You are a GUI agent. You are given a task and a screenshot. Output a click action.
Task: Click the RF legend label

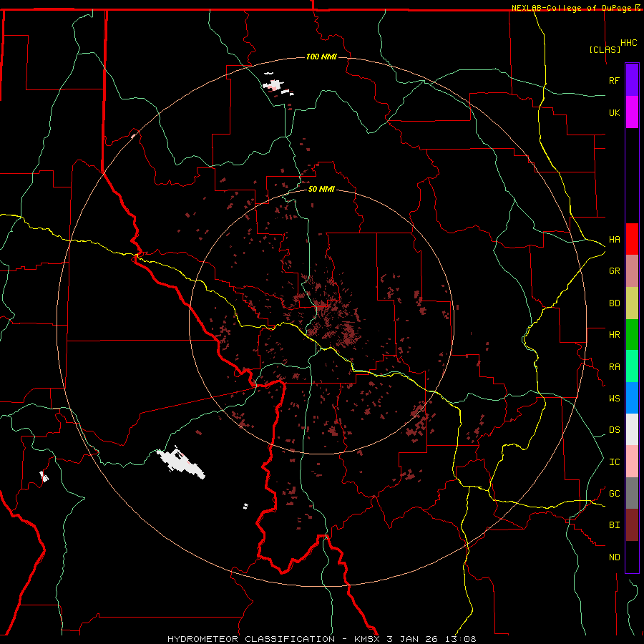pos(614,80)
